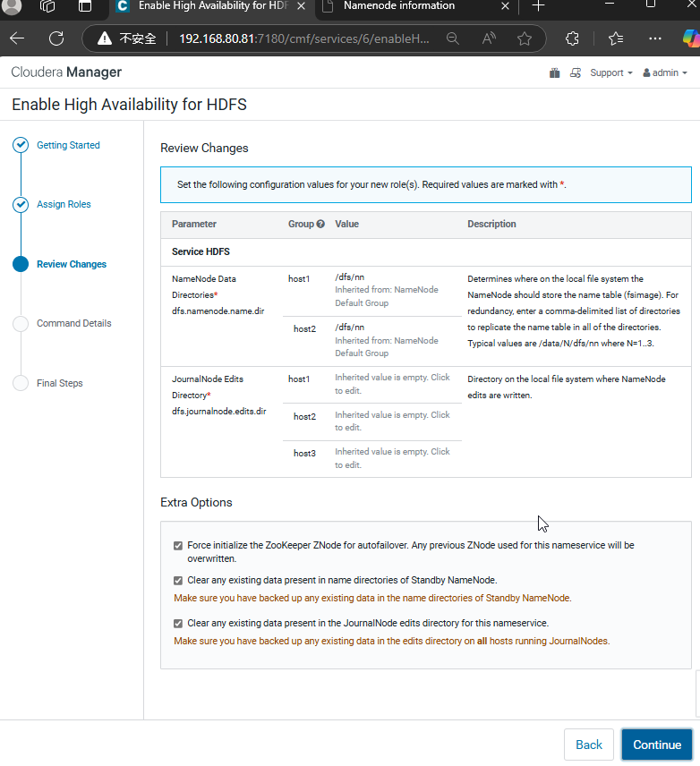Toggle Clear Standby NameNode name directories checkbox

[x=178, y=581]
